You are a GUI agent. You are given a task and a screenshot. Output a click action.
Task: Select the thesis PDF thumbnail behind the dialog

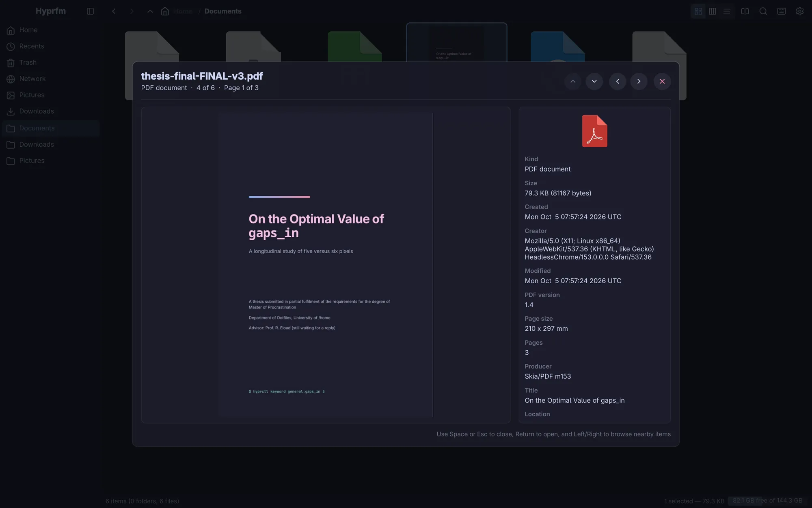tap(456, 42)
